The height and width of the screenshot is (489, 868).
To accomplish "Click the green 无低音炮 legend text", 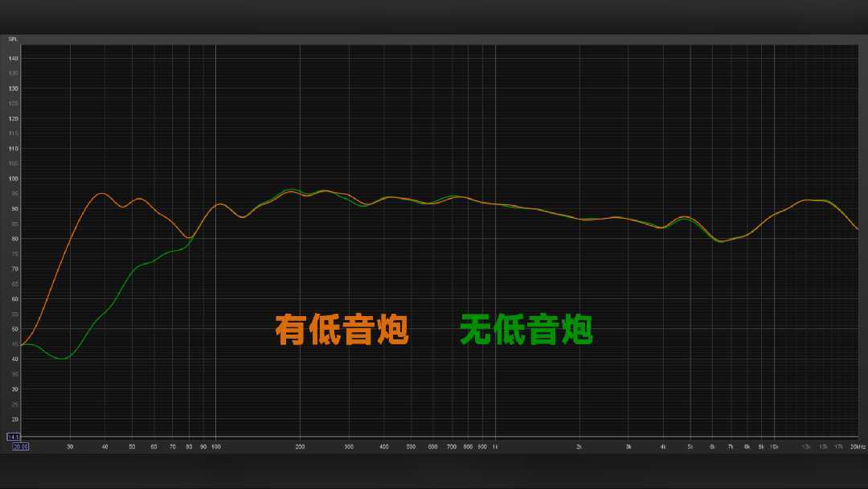I will [526, 330].
